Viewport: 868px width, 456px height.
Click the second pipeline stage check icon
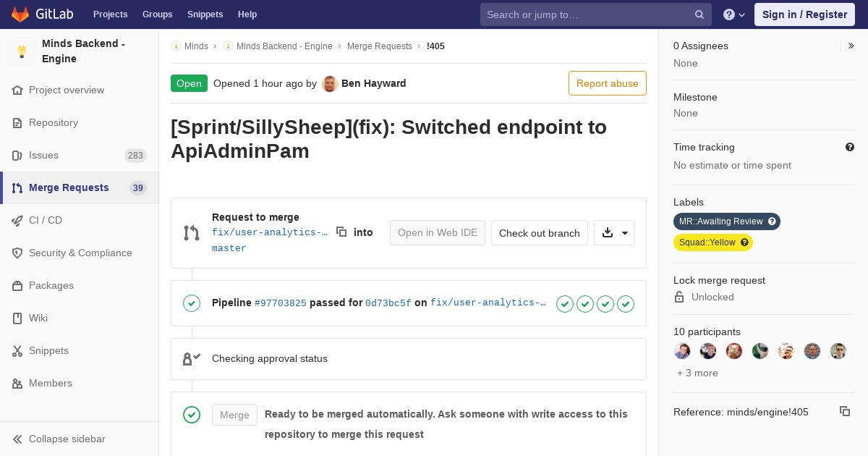(585, 304)
